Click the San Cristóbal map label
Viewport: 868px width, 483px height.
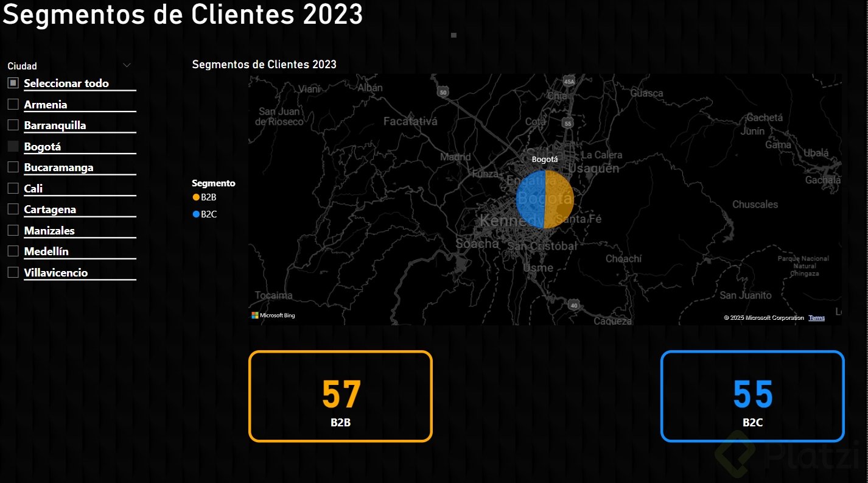pos(542,246)
